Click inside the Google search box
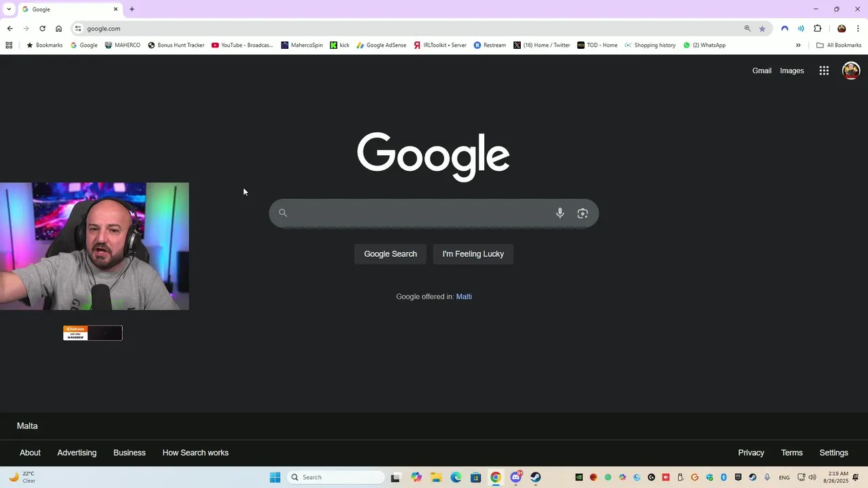Image resolution: width=868 pixels, height=488 pixels. coord(434,213)
